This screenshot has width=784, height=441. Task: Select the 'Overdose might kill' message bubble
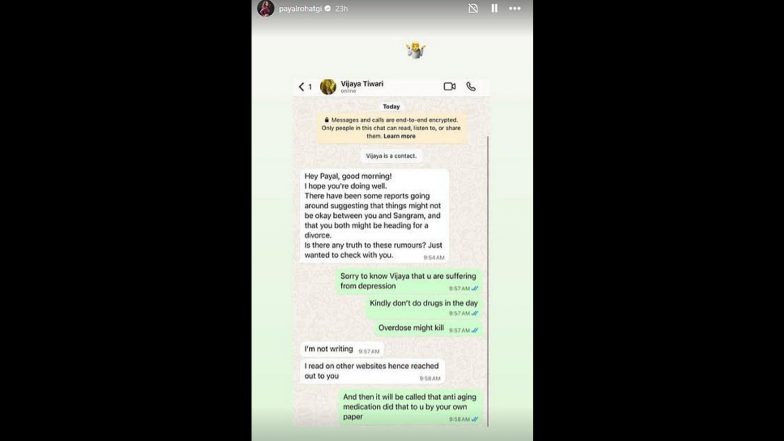(x=428, y=328)
